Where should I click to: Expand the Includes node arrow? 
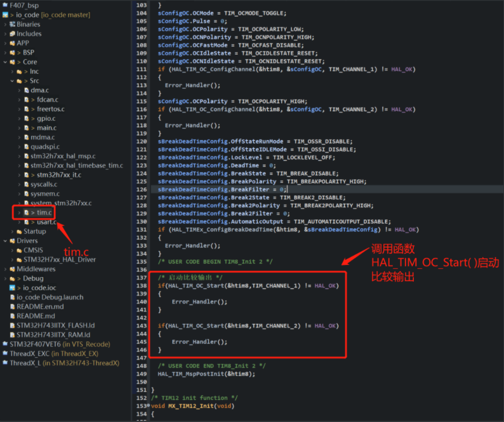[5, 34]
